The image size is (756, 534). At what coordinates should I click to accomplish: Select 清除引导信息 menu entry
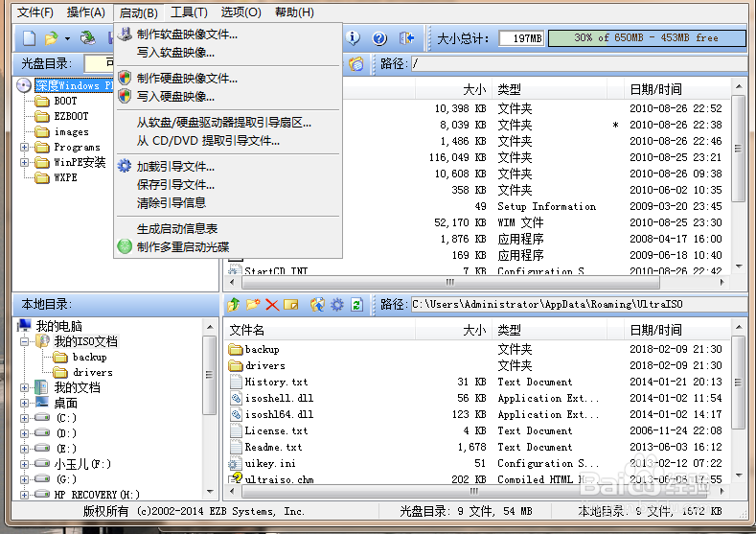(172, 202)
